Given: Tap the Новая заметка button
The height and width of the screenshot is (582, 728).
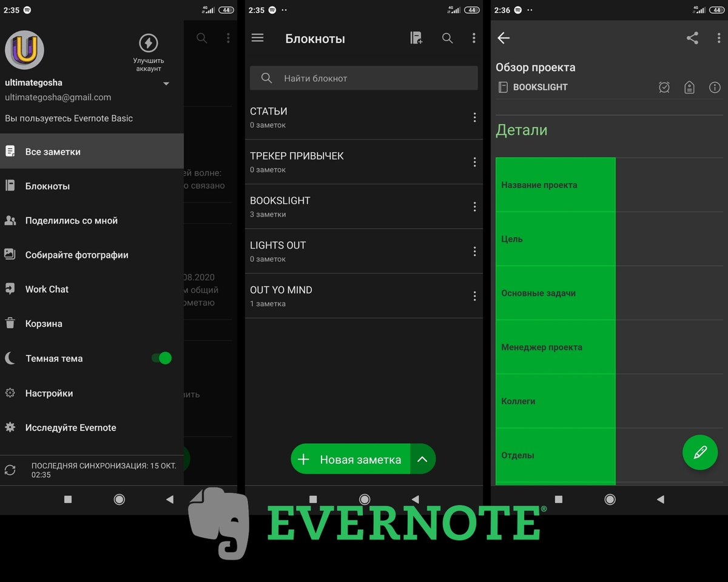Looking at the screenshot, I should point(351,460).
